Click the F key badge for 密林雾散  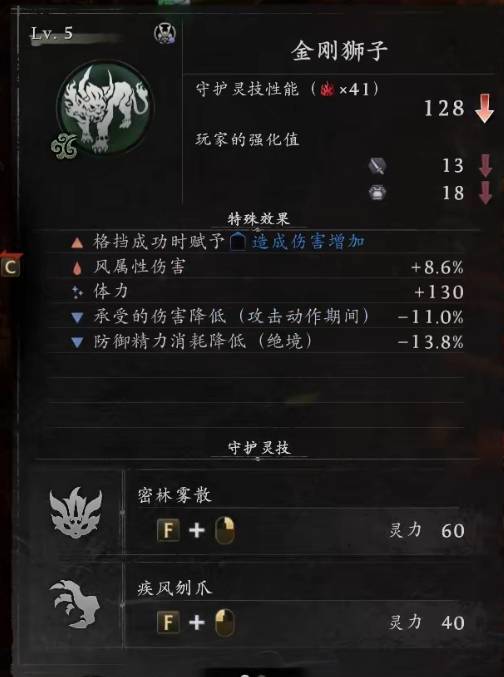tap(168, 529)
